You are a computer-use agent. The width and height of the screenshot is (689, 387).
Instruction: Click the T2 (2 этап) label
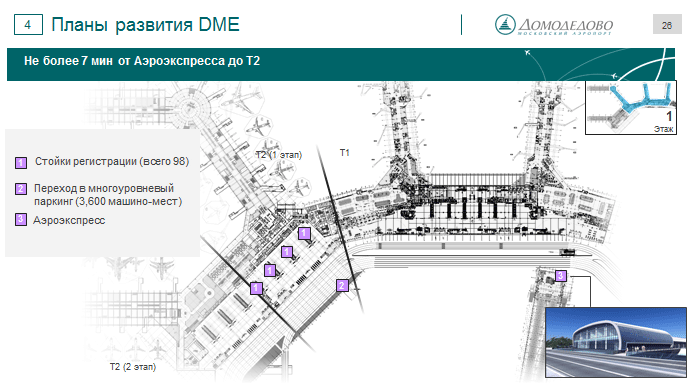pos(133,367)
